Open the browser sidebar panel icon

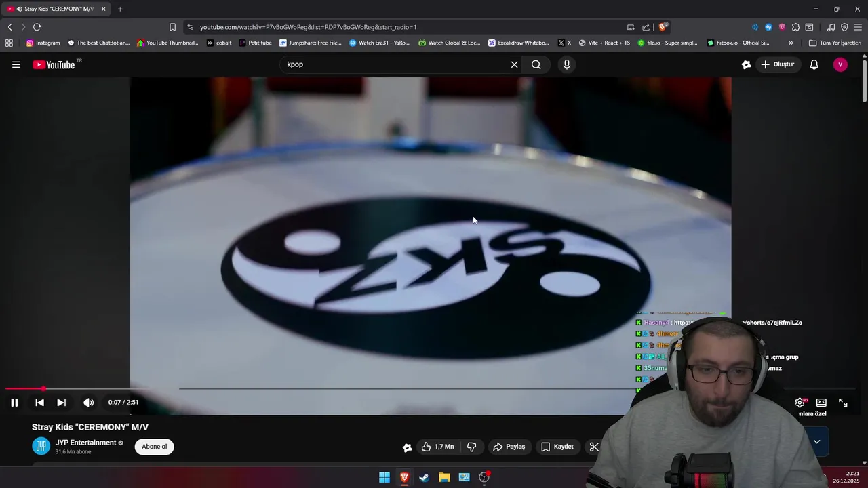coord(809,27)
